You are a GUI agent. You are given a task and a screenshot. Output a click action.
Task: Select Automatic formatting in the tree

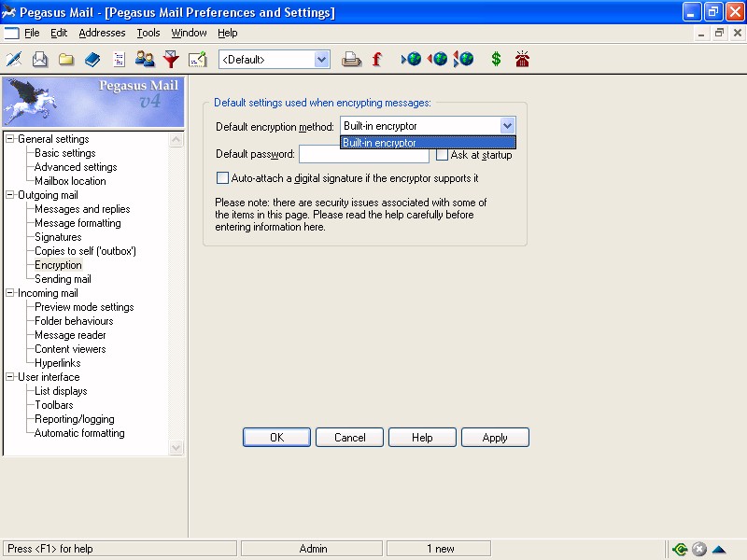point(79,433)
